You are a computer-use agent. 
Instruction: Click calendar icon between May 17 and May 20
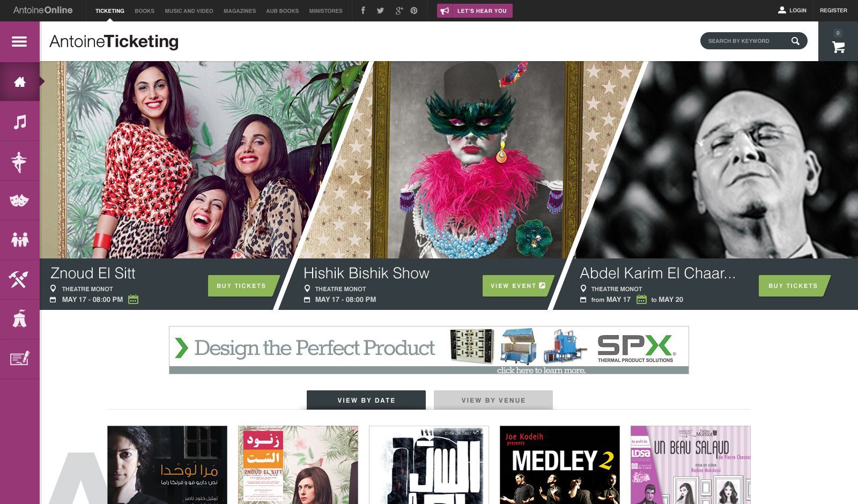[641, 299]
